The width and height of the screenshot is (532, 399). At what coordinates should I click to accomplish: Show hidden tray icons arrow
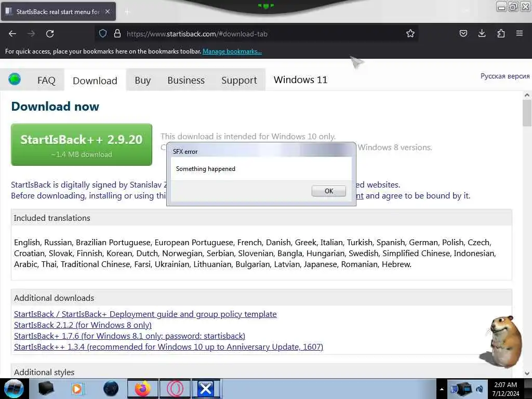click(442, 389)
